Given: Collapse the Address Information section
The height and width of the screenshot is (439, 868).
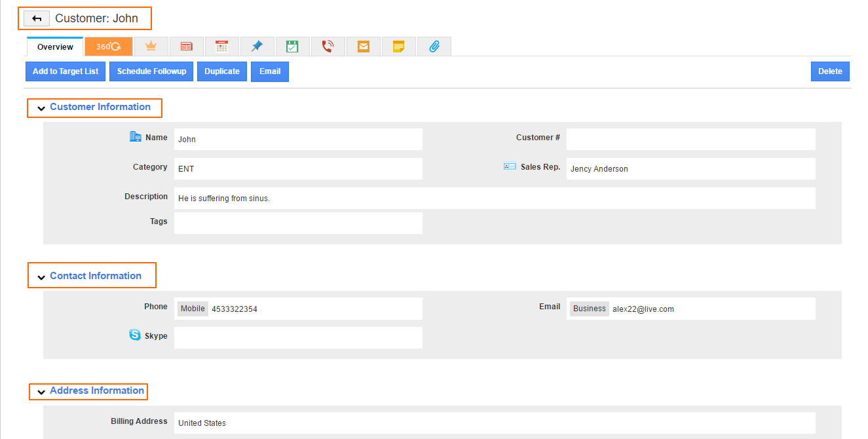Looking at the screenshot, I should [41, 392].
